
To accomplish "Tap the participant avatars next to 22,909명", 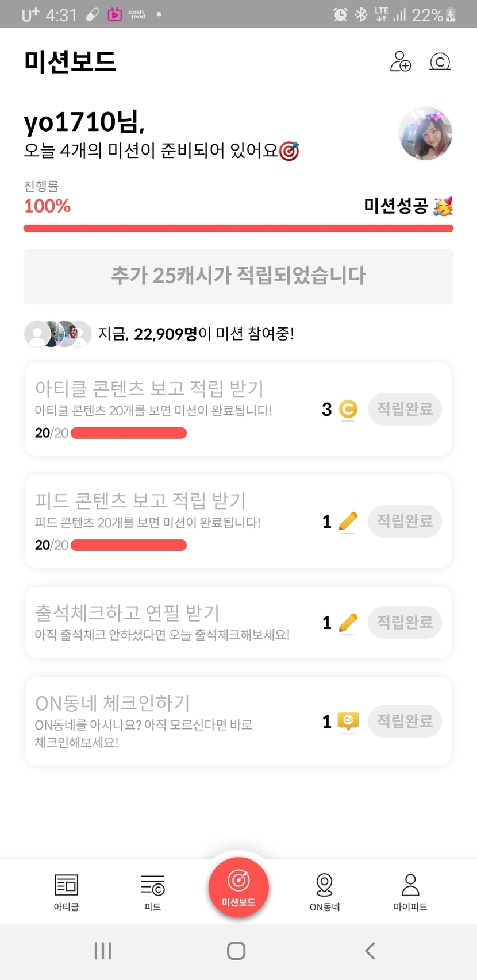I will 57,334.
